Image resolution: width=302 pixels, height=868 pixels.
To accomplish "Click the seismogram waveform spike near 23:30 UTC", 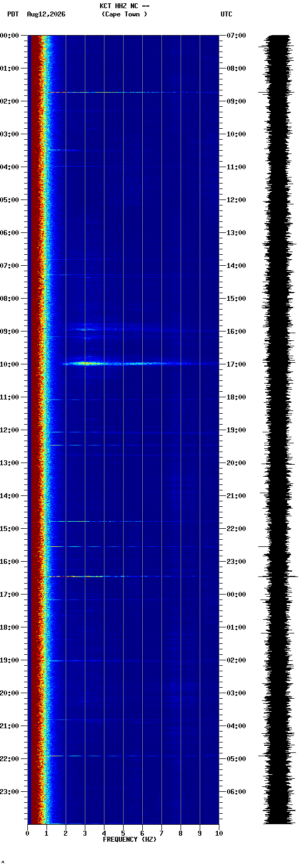I will pos(278,576).
